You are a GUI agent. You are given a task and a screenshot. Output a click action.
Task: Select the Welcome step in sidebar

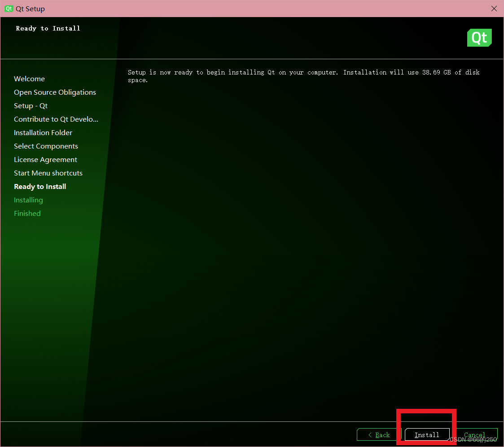(x=29, y=79)
